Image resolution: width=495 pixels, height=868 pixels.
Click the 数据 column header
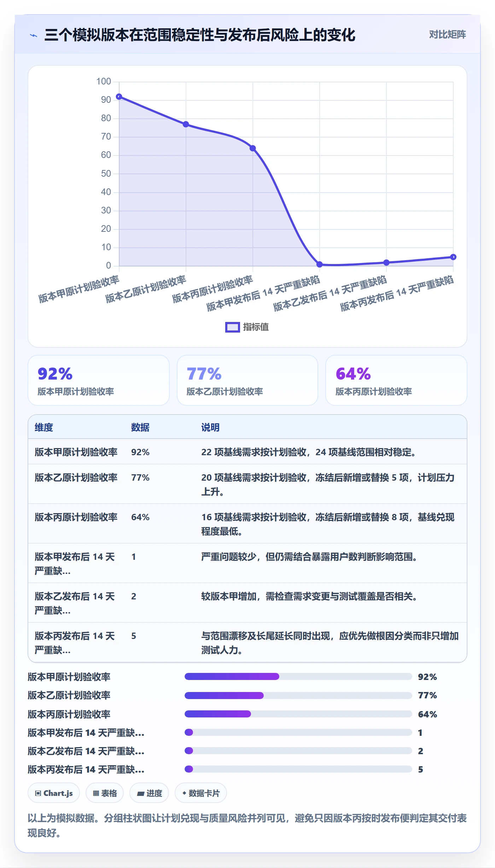[x=140, y=427]
